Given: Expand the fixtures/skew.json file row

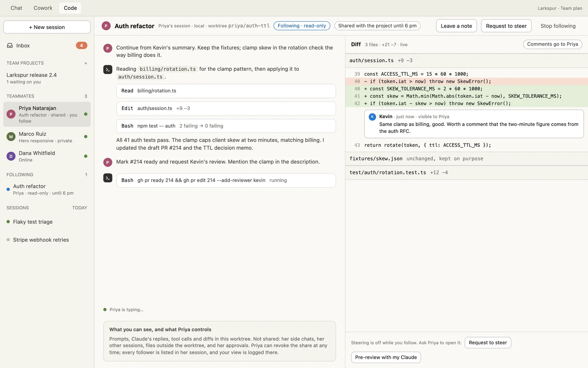Looking at the screenshot, I should click(467, 159).
